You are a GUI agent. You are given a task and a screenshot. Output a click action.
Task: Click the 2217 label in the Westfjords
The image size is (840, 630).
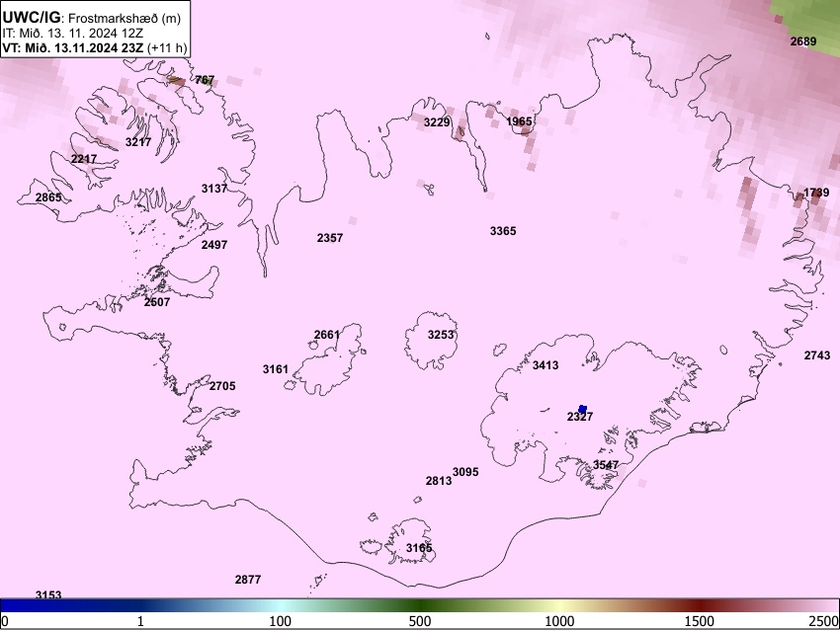click(84, 159)
